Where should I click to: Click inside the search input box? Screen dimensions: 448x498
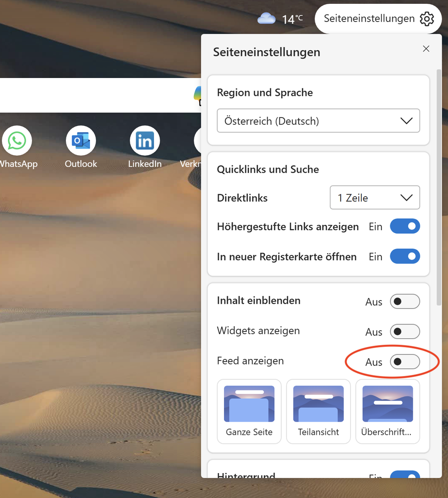coord(95,95)
